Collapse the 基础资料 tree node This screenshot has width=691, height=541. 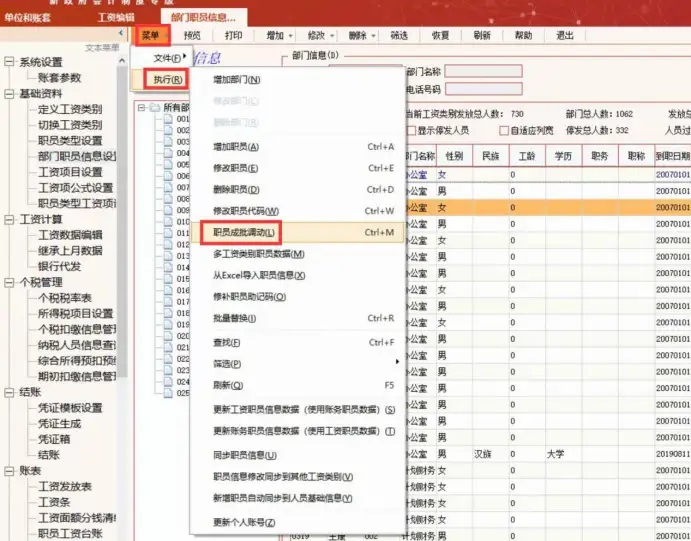click(x=8, y=93)
